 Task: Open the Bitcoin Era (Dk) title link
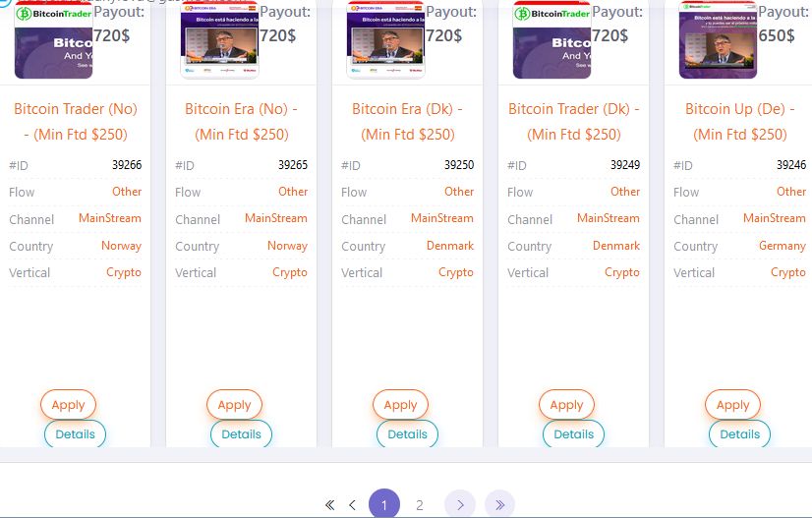pos(407,121)
